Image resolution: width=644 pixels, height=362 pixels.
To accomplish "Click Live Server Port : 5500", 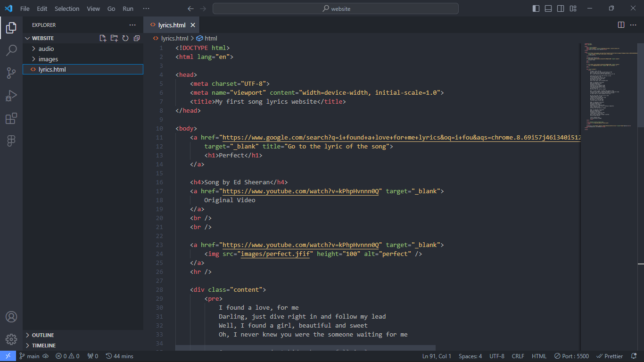I will coord(572,356).
